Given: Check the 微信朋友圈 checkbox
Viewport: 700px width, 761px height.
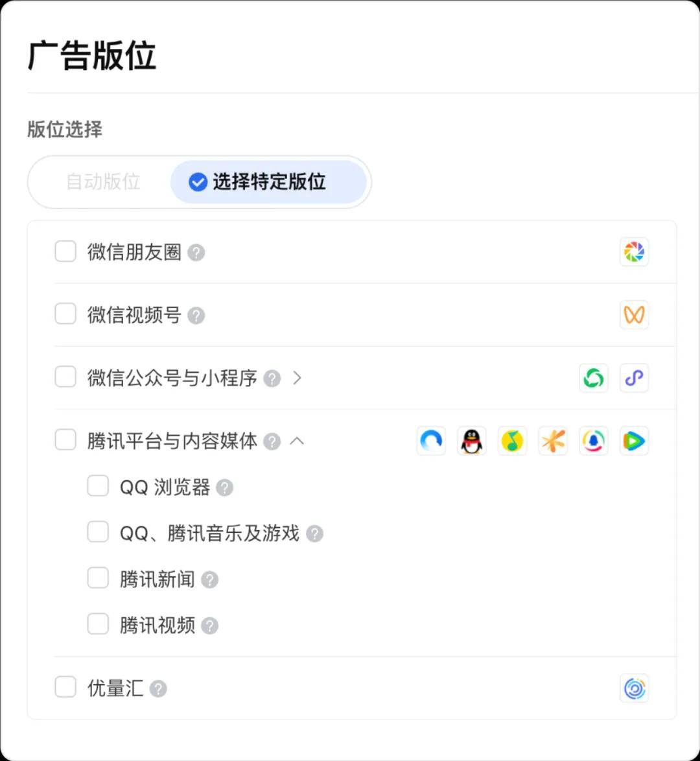Looking at the screenshot, I should pos(65,252).
